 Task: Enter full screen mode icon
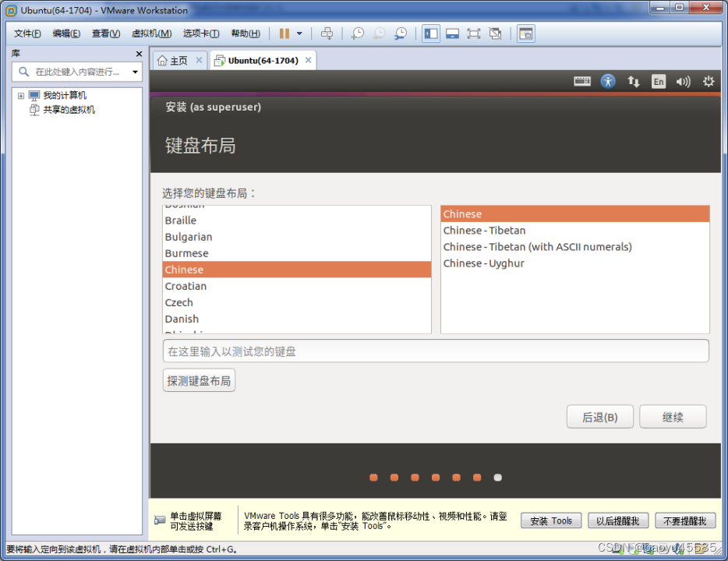tap(474, 34)
